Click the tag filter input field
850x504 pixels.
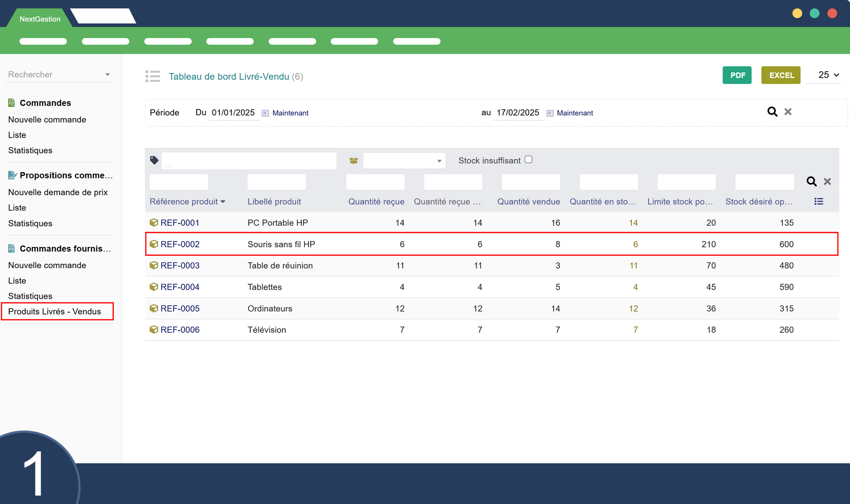[x=249, y=161]
